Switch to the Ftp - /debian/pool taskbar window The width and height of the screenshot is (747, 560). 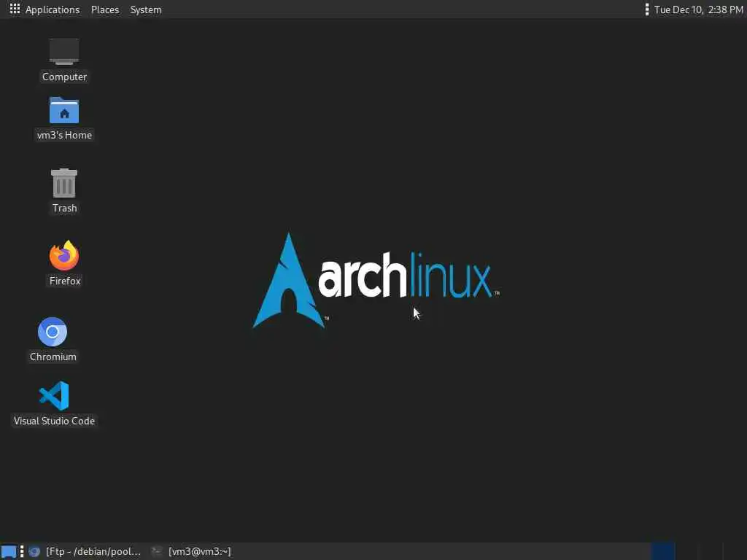[85, 551]
